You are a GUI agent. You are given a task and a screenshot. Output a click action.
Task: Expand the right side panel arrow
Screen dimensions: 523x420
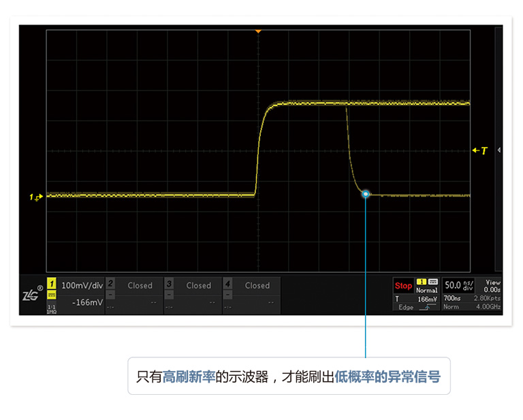499,150
